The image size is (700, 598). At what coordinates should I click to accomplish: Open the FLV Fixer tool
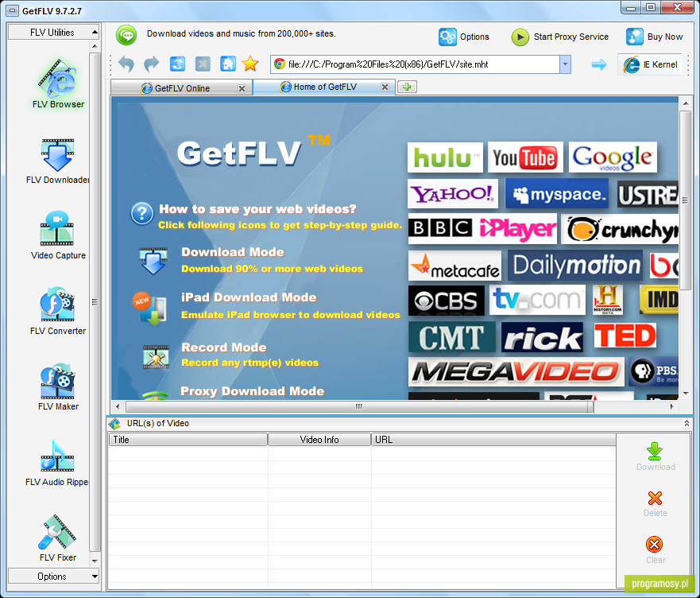58,538
